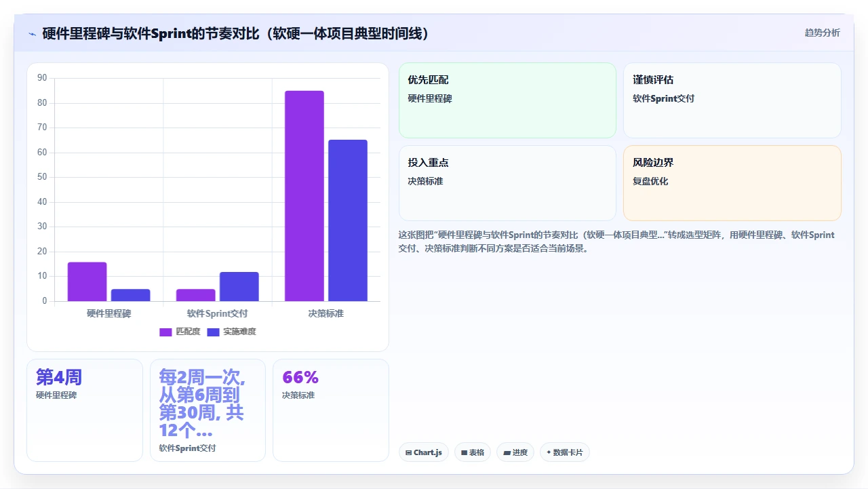Click the 第4周 stat card
Viewport: 868px width, 489px height.
tap(85, 410)
